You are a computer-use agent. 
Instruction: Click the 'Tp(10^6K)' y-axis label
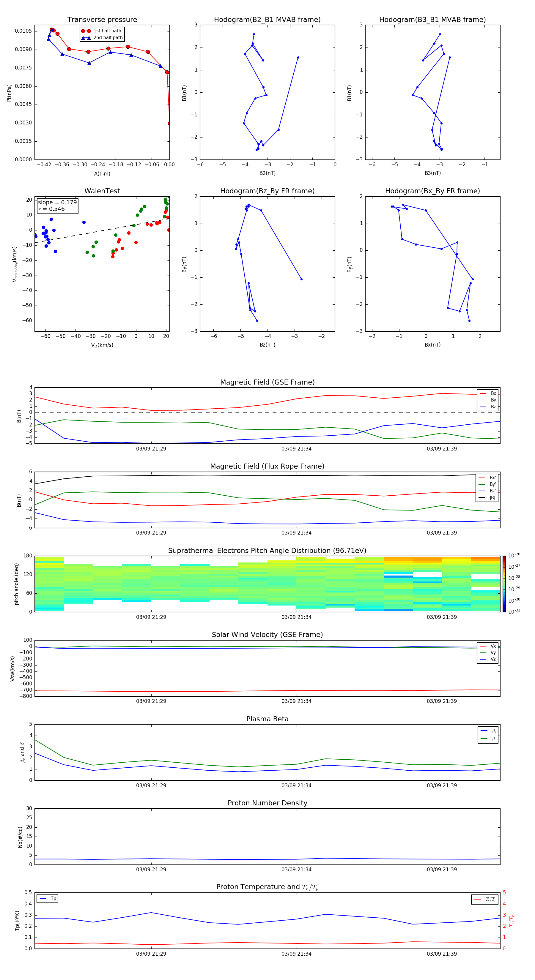(x=17, y=921)
